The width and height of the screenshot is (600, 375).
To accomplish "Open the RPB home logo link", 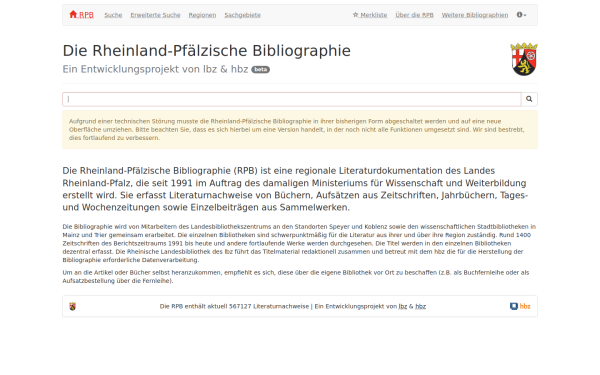I will click(x=82, y=15).
